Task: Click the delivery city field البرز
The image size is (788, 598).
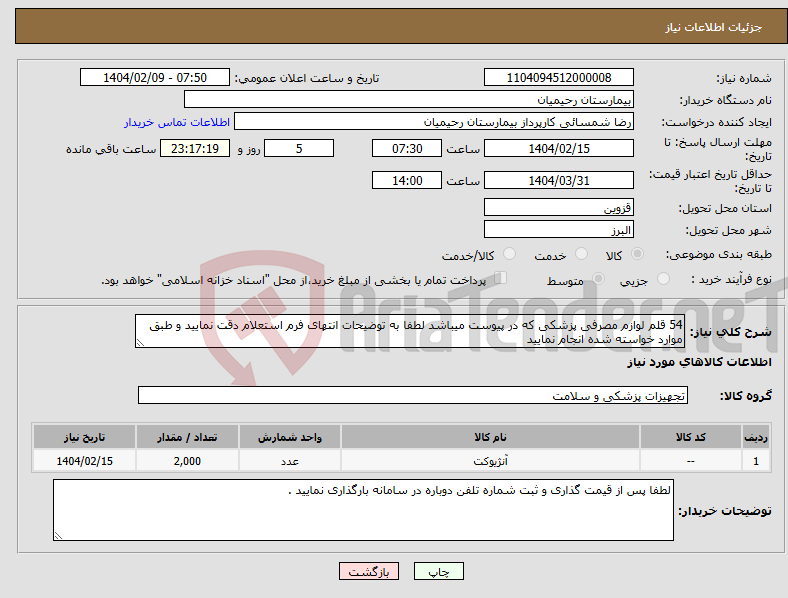Action: click(558, 229)
